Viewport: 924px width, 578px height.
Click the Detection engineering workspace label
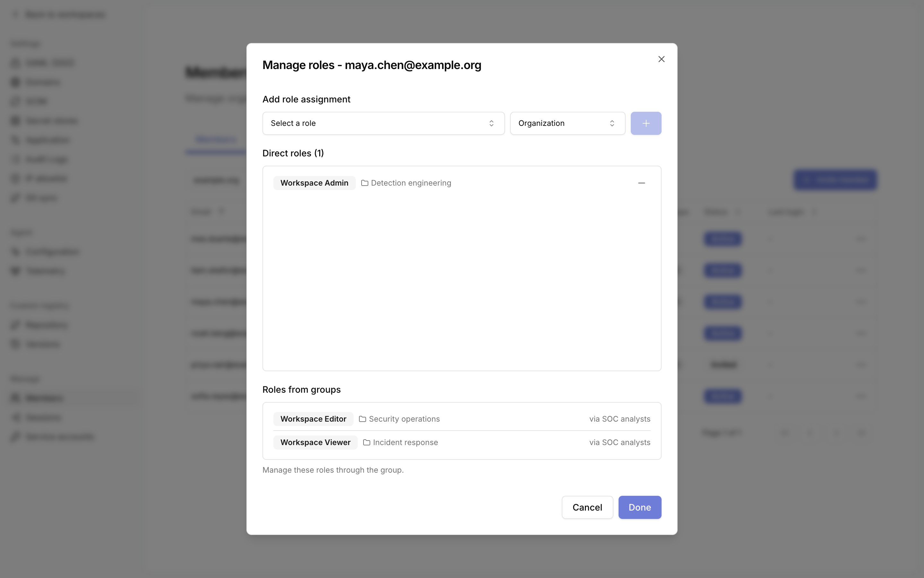pos(411,183)
